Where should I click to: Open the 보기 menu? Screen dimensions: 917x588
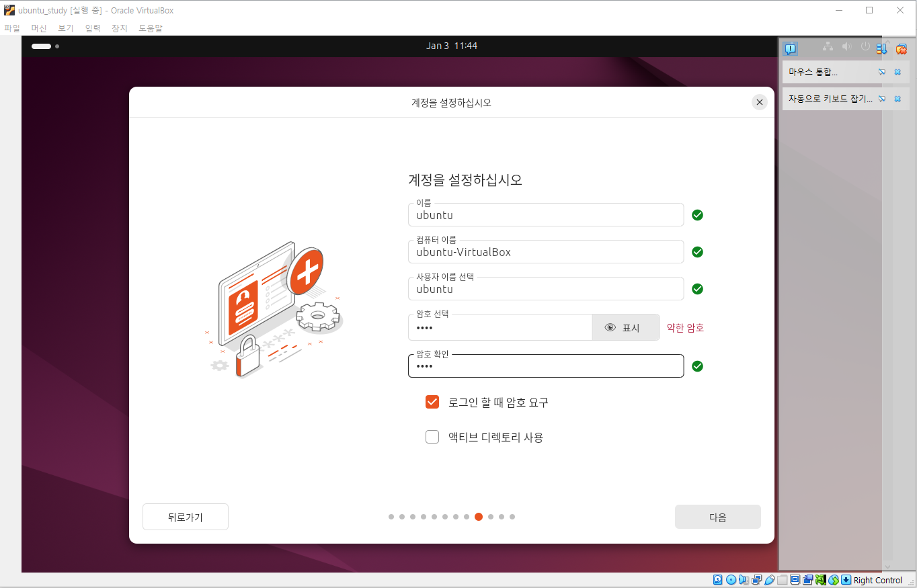pos(66,28)
